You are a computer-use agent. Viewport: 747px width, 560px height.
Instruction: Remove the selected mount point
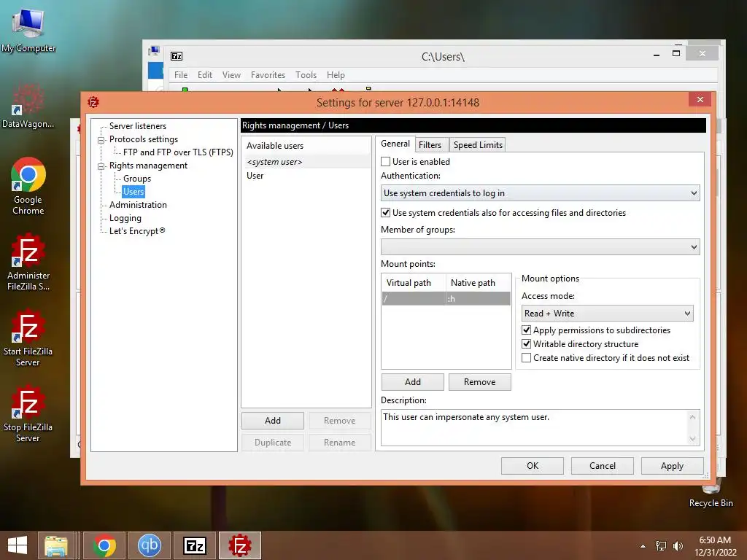point(480,382)
